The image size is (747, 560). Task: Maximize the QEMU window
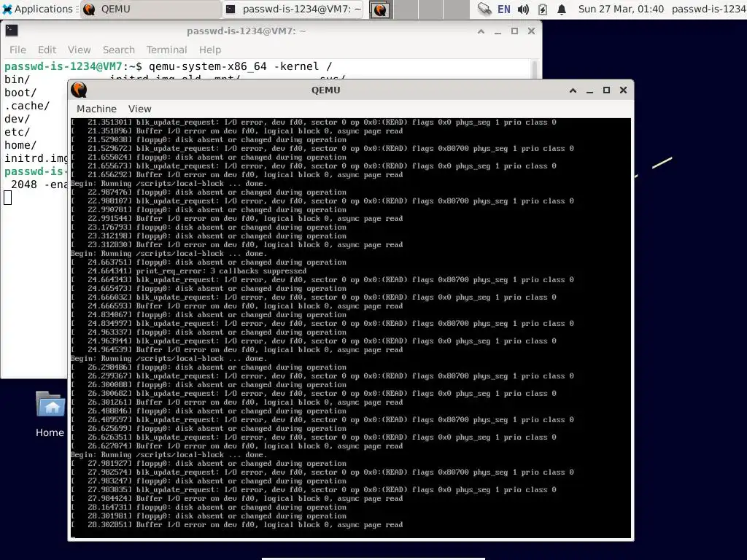tap(606, 90)
